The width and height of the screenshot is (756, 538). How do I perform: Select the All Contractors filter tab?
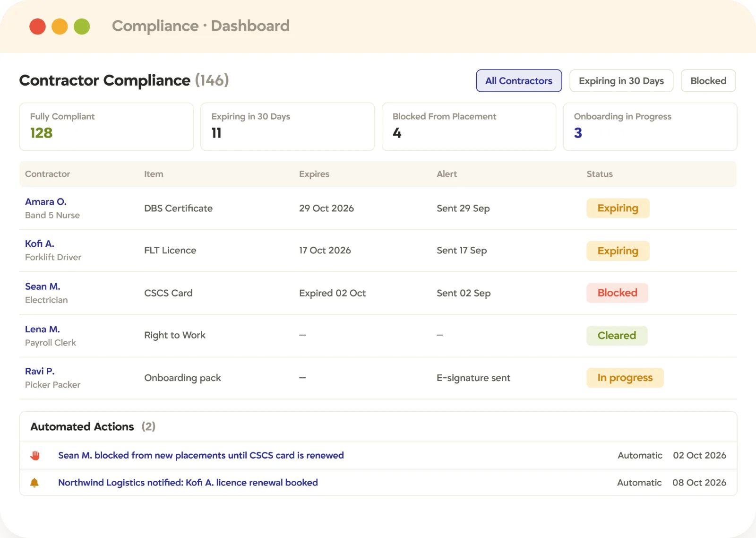click(519, 81)
